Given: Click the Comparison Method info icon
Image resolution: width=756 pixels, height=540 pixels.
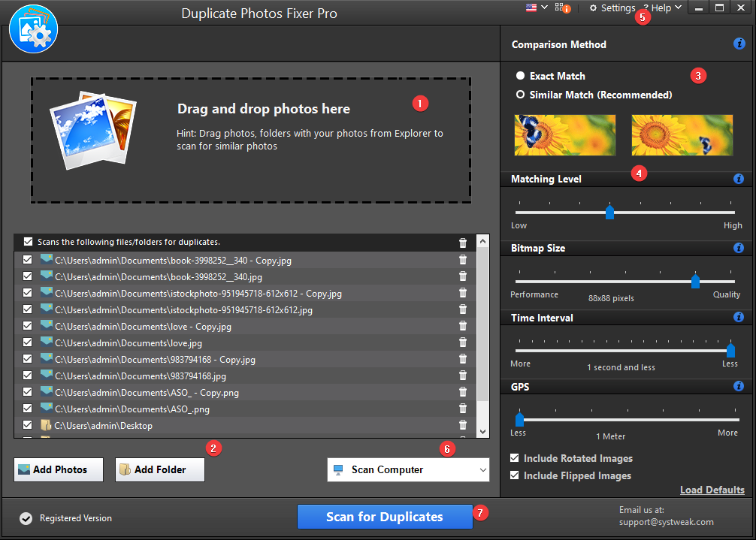Looking at the screenshot, I should point(739,44).
